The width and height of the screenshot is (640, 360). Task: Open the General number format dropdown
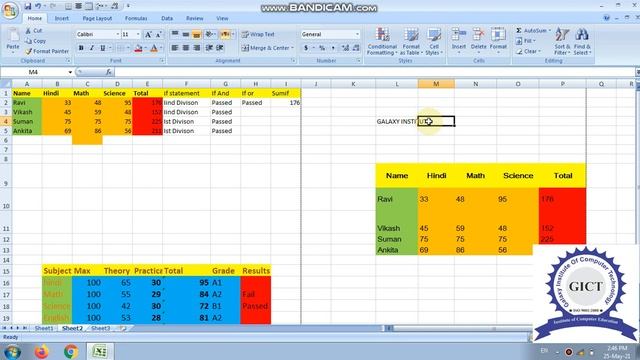click(358, 34)
